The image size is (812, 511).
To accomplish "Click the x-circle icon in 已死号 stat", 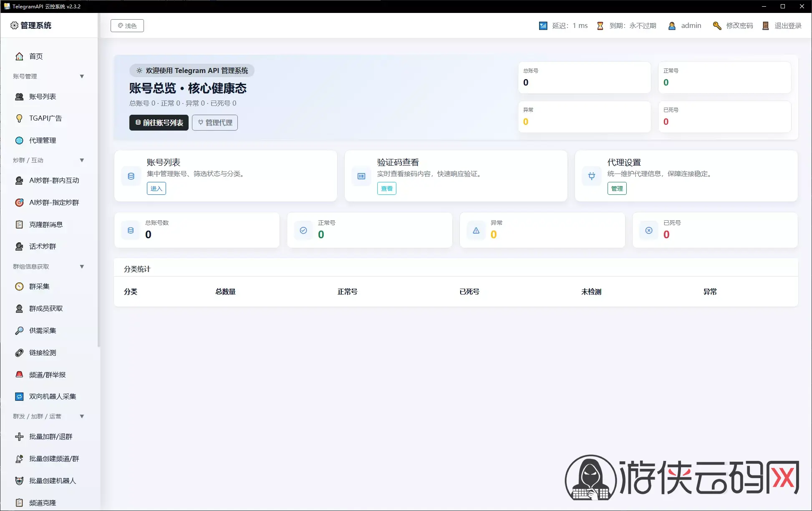I will click(x=649, y=230).
